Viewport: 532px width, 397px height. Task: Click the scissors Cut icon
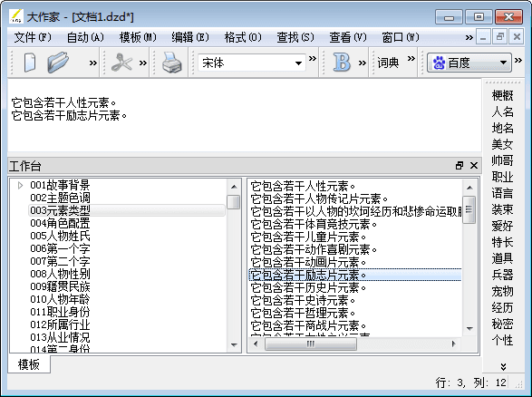click(x=121, y=63)
